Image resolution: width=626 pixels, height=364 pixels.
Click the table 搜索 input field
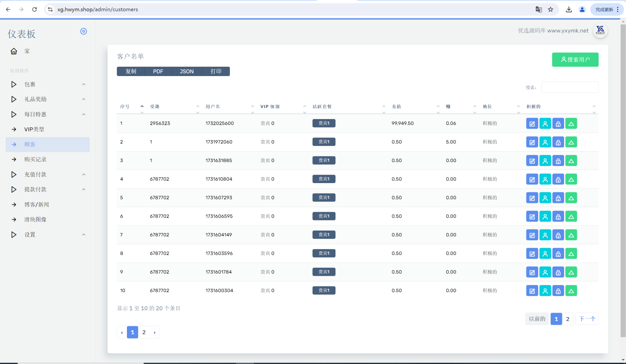(x=569, y=87)
